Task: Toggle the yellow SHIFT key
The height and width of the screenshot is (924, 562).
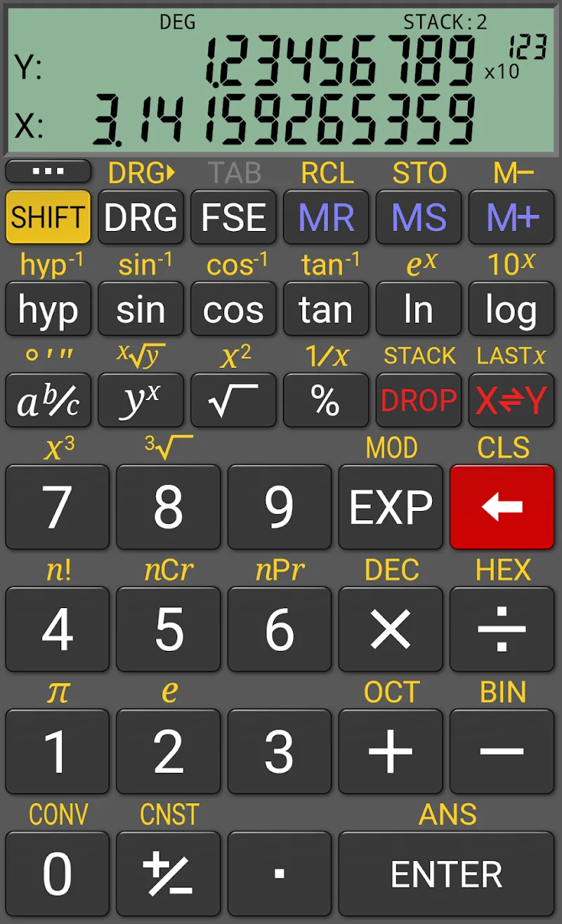Action: [x=48, y=218]
